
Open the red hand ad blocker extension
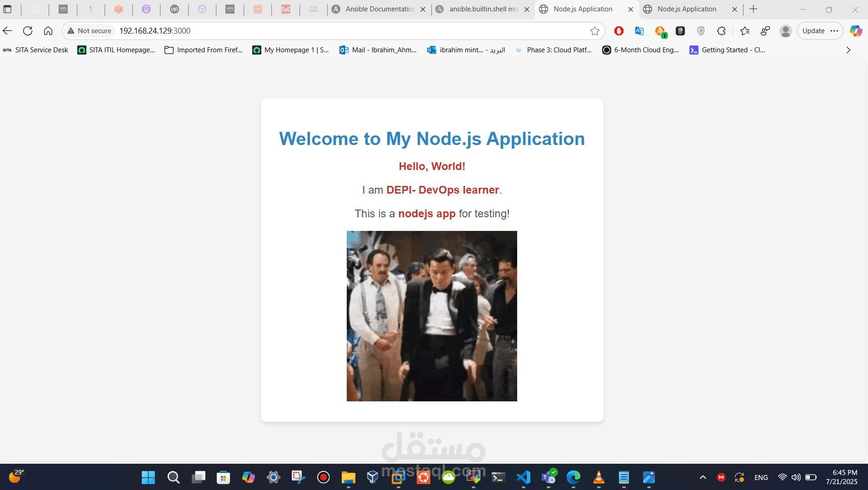[619, 31]
